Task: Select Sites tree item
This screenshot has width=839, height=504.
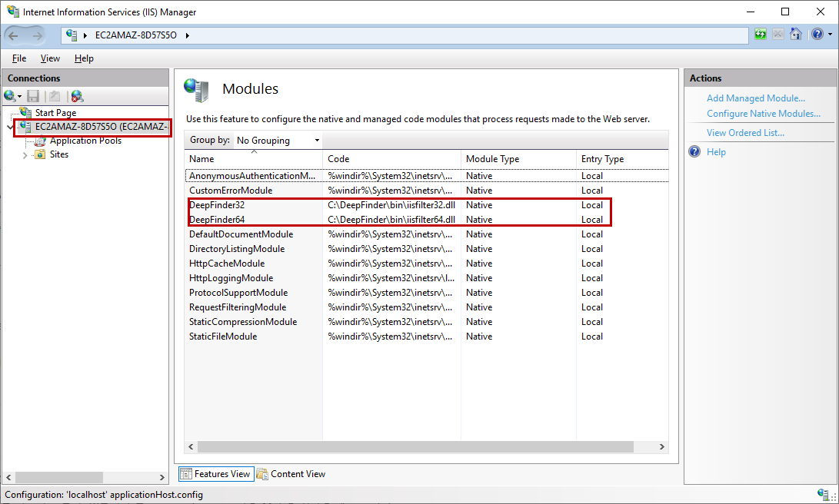Action: point(59,154)
